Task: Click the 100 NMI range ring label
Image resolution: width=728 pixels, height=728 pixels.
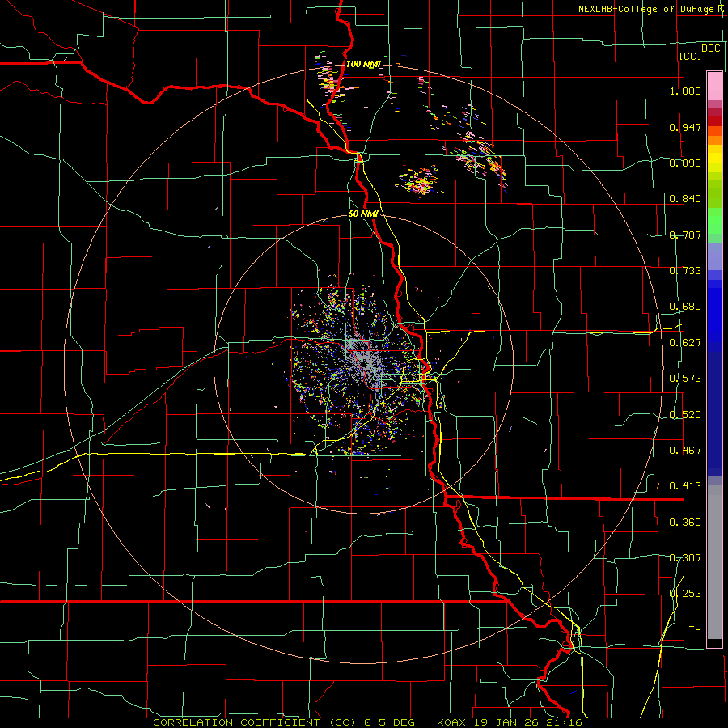Action: [364, 64]
